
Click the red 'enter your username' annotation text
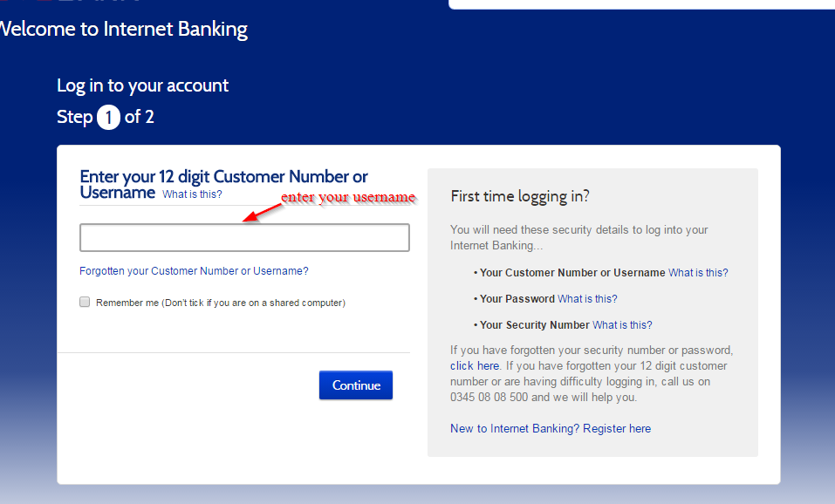[348, 197]
